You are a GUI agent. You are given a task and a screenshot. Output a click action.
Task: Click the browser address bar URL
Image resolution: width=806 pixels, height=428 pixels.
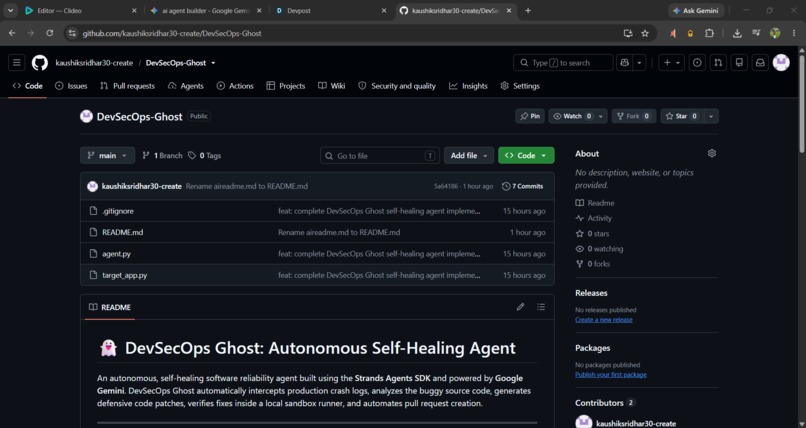(172, 33)
